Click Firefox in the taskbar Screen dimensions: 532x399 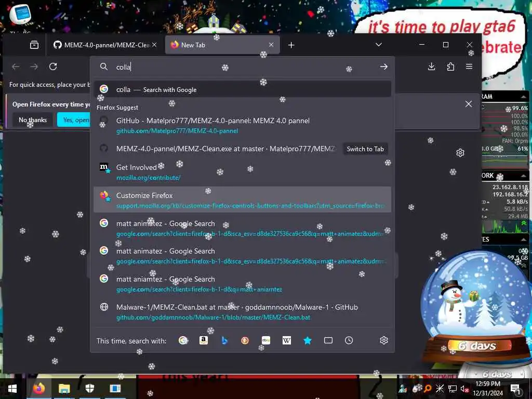38,389
